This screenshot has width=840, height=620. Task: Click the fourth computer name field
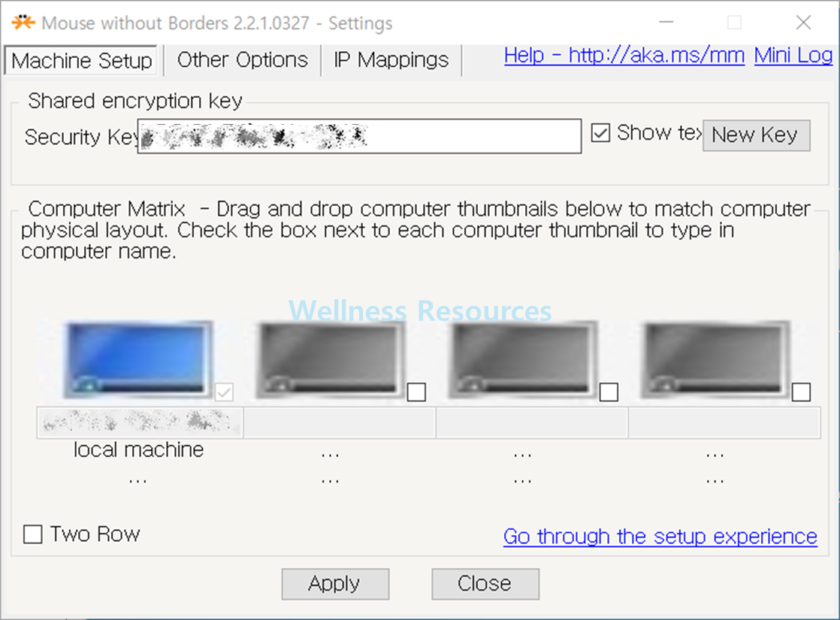click(724, 423)
